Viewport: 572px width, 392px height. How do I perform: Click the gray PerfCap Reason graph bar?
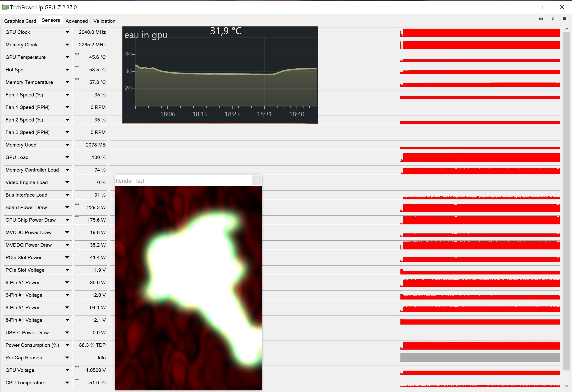click(480, 357)
